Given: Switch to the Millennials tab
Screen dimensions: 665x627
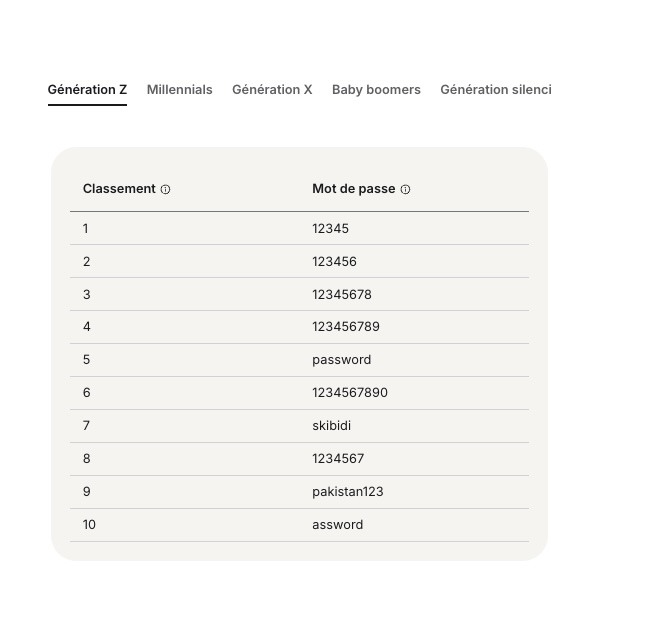Looking at the screenshot, I should (x=180, y=90).
